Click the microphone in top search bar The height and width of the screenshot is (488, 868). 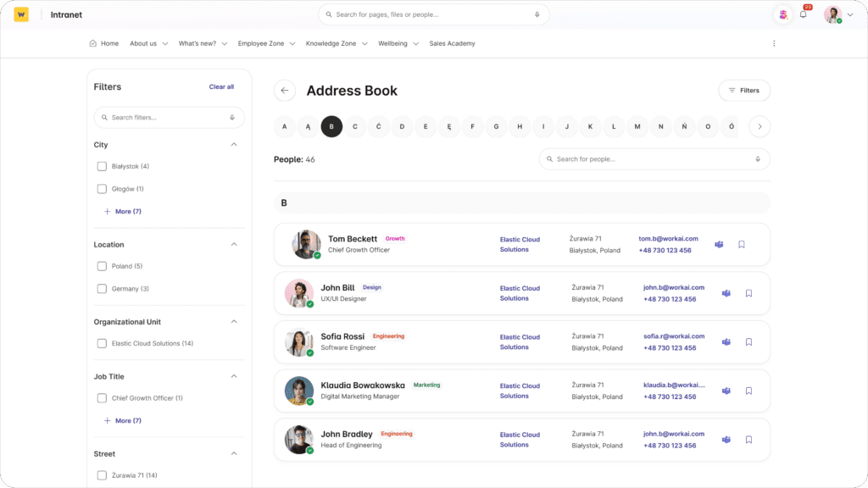point(537,14)
